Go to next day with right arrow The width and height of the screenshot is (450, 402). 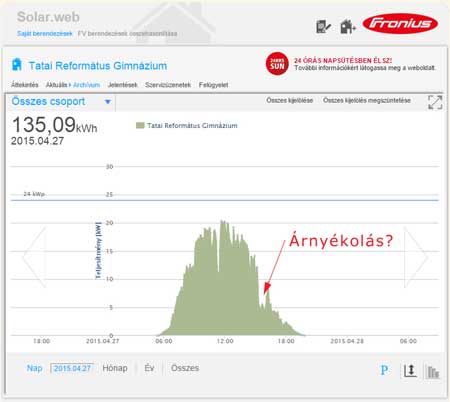[416, 257]
